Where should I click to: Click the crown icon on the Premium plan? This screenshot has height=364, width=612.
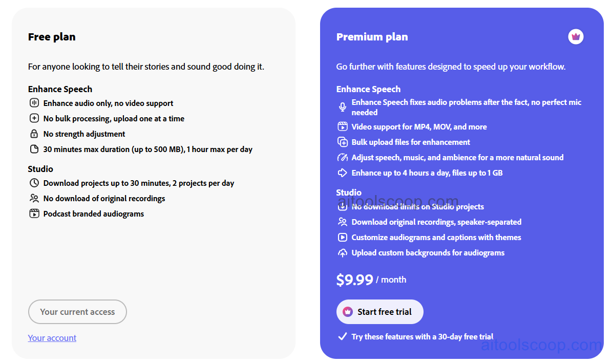pyautogui.click(x=576, y=36)
